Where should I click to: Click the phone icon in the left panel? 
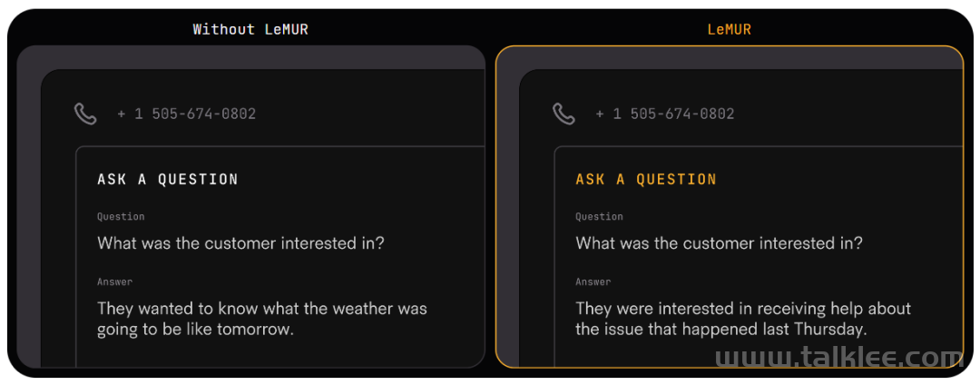pyautogui.click(x=85, y=114)
